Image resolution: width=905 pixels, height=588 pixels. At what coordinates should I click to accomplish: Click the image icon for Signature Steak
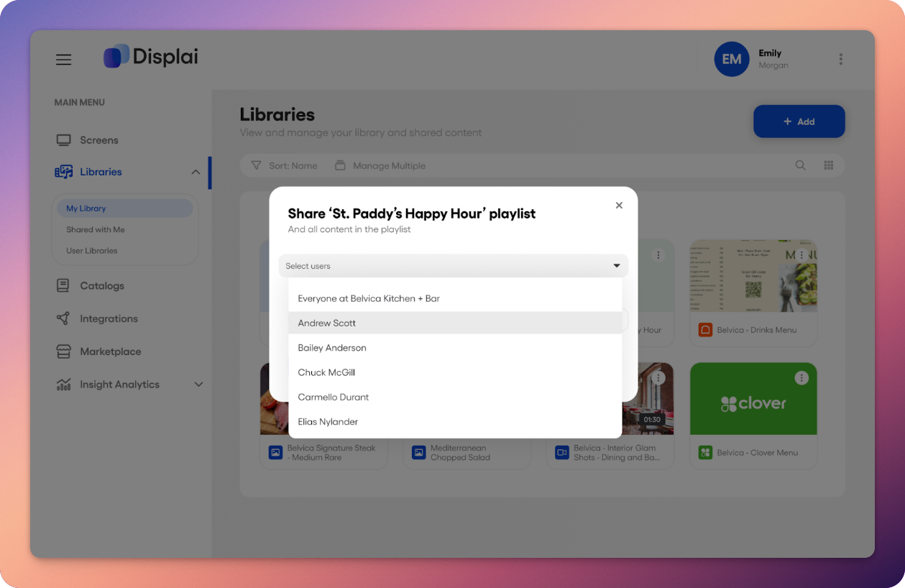(x=275, y=453)
